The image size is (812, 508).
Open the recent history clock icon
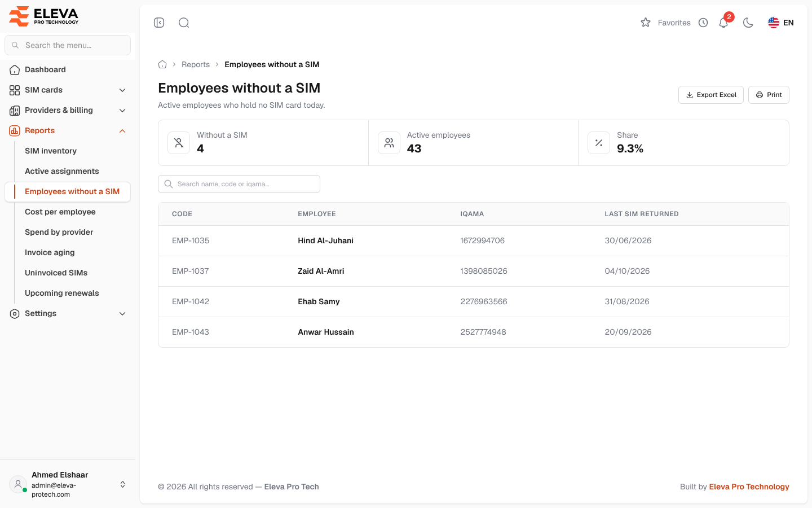(703, 23)
